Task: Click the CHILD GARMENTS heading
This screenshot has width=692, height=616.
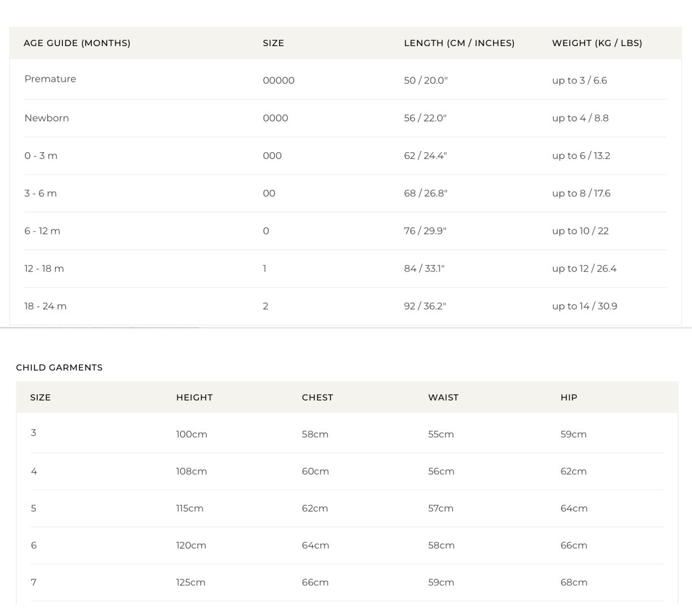Action: (59, 368)
